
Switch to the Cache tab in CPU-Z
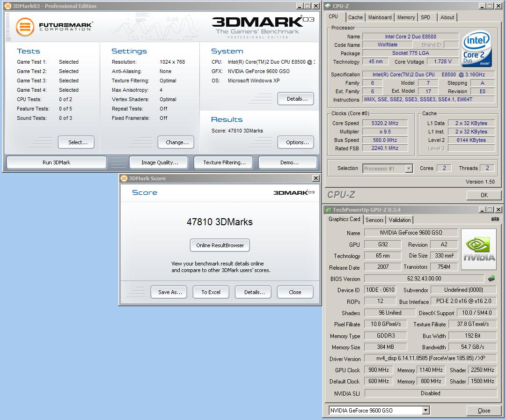355,17
